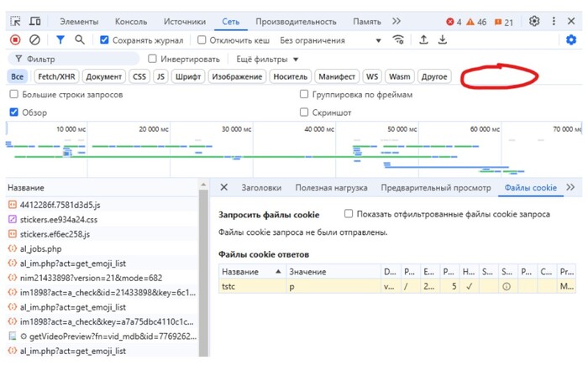The image size is (588, 365).
Task: Filter requests by Fetch/XHR
Action: 56,76
